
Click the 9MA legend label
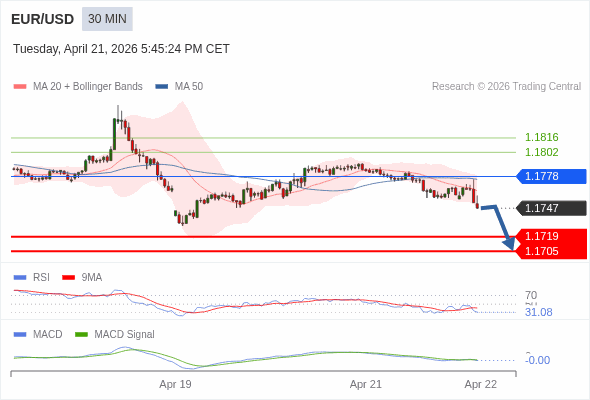(92, 278)
